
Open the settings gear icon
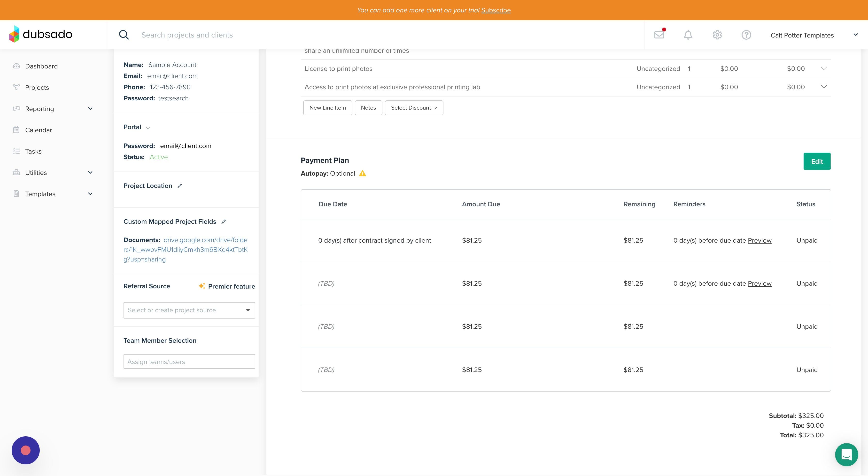tap(717, 35)
